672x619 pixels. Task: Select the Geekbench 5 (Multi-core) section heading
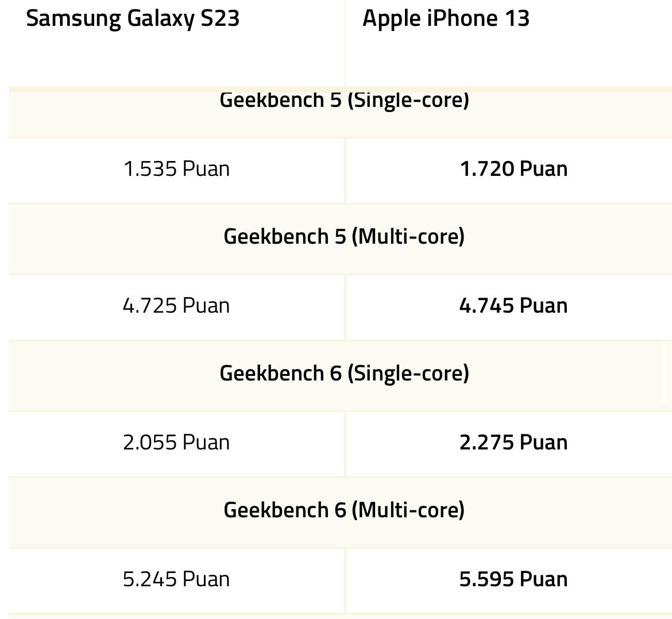(344, 236)
